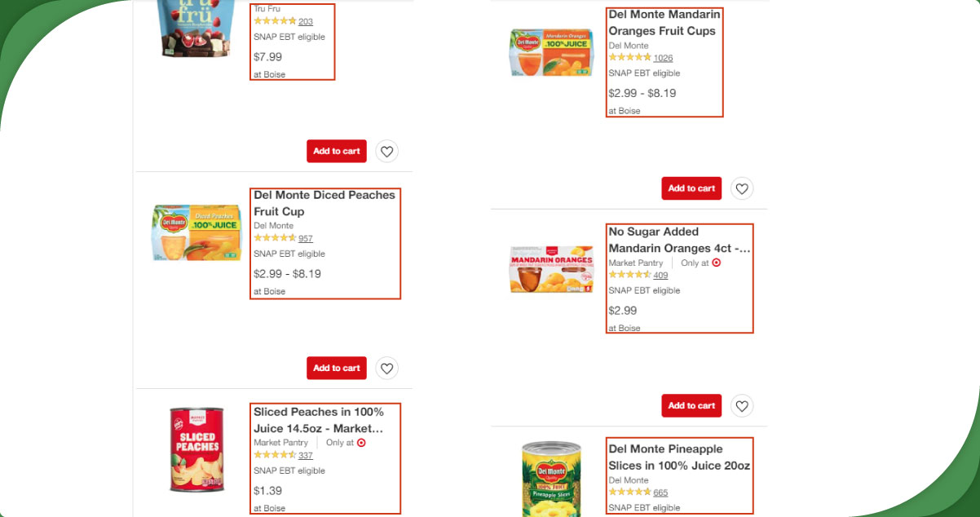Click Sliced Peaches can product image
This screenshot has width=980, height=517.
tap(196, 450)
